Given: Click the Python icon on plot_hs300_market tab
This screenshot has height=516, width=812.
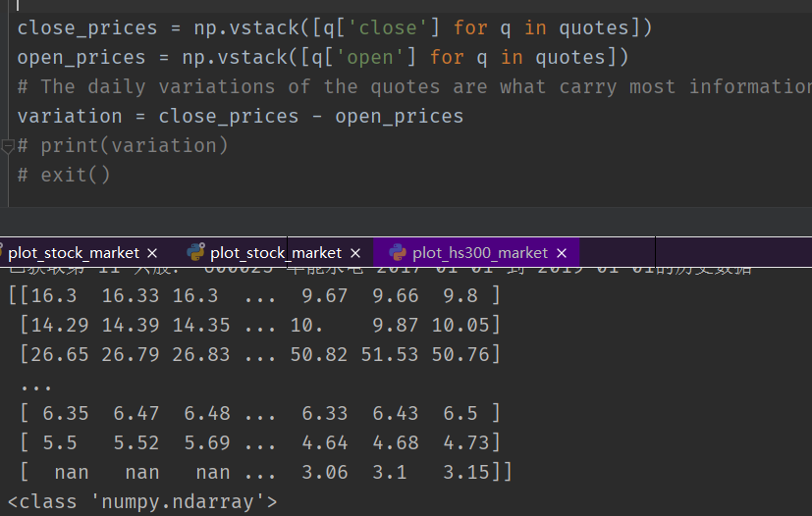Looking at the screenshot, I should pyautogui.click(x=398, y=252).
